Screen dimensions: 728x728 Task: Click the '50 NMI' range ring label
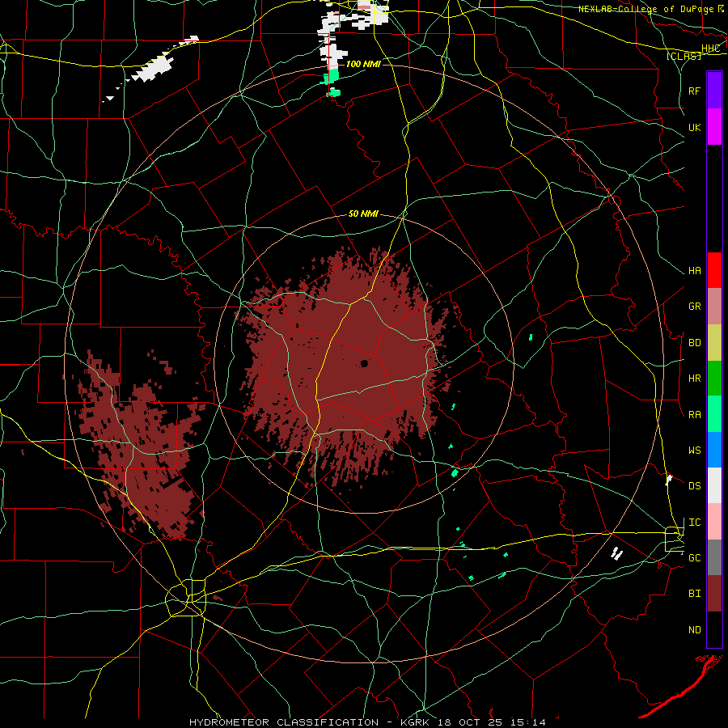tap(363, 214)
